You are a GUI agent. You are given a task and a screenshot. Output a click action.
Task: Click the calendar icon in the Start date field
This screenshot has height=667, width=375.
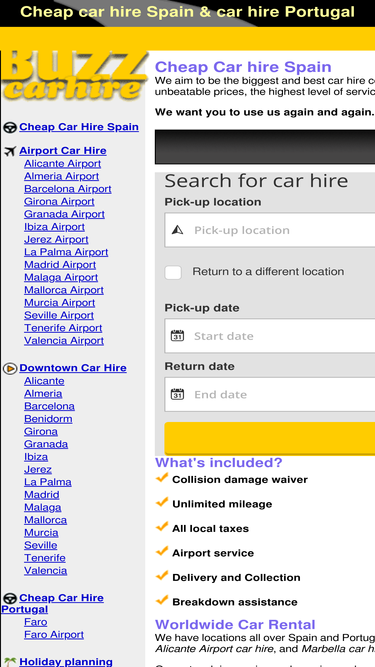pyautogui.click(x=177, y=336)
